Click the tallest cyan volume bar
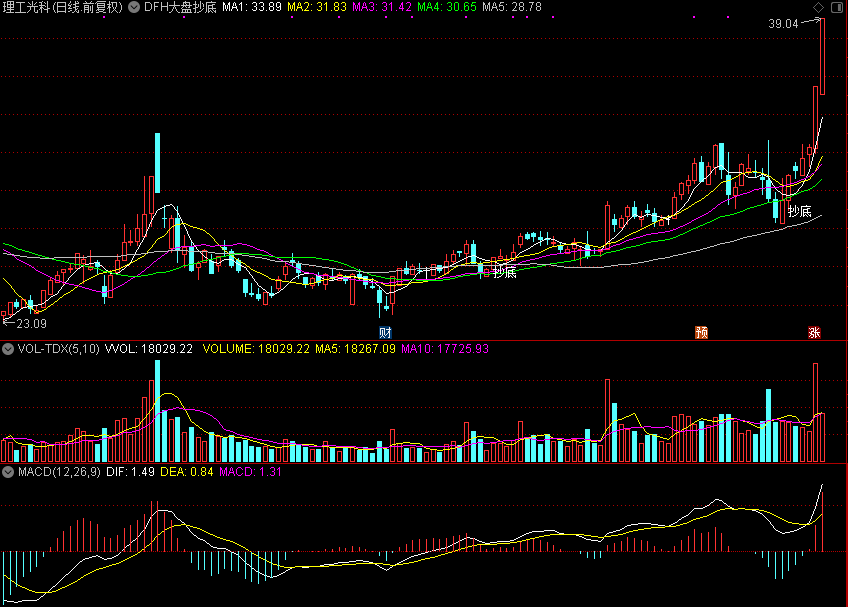The image size is (848, 607). tap(157, 411)
